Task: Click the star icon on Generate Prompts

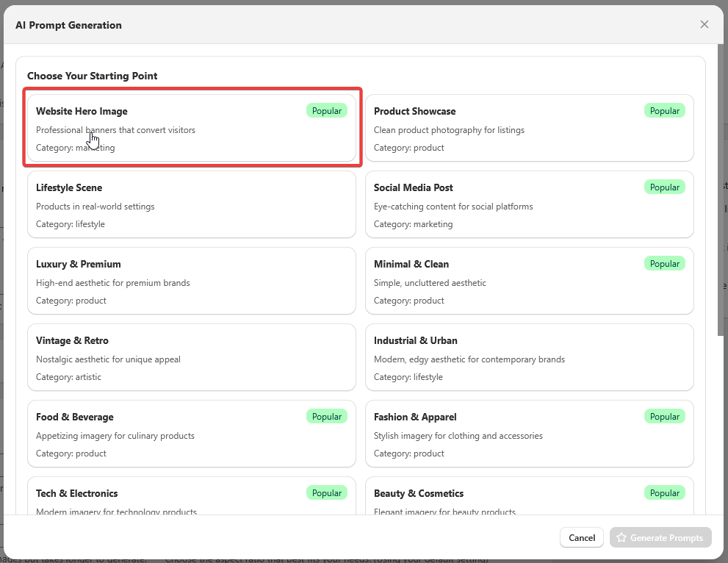Action: point(621,537)
